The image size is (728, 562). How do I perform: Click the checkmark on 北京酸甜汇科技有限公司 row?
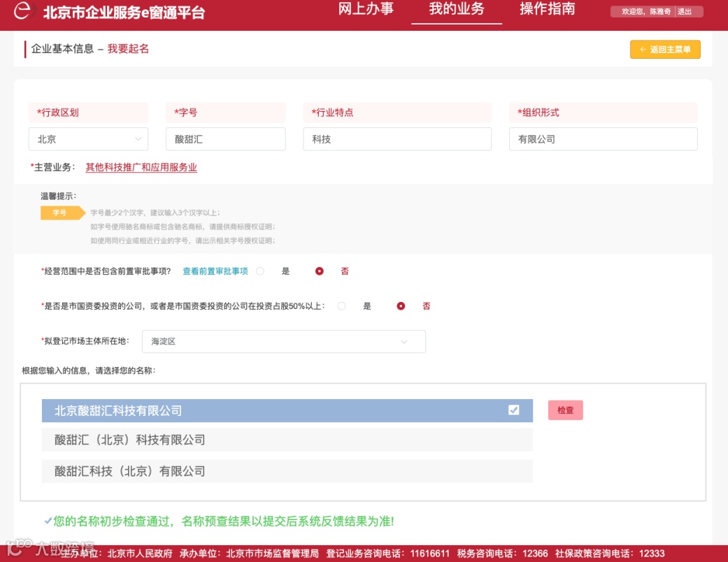click(x=513, y=410)
